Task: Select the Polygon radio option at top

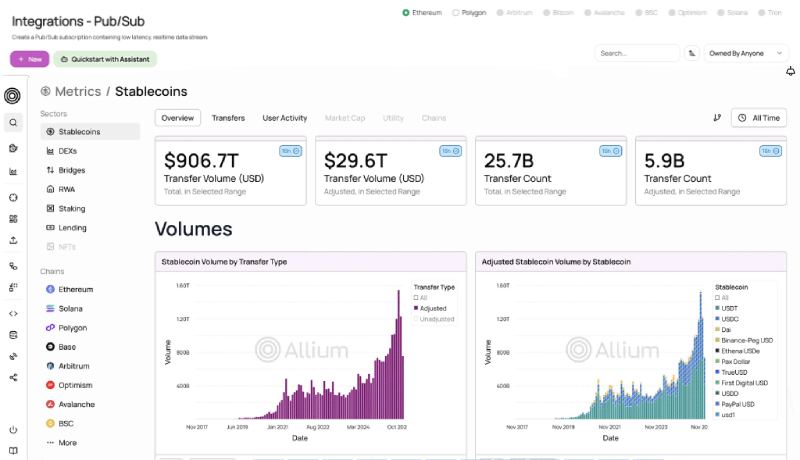Action: [455, 13]
